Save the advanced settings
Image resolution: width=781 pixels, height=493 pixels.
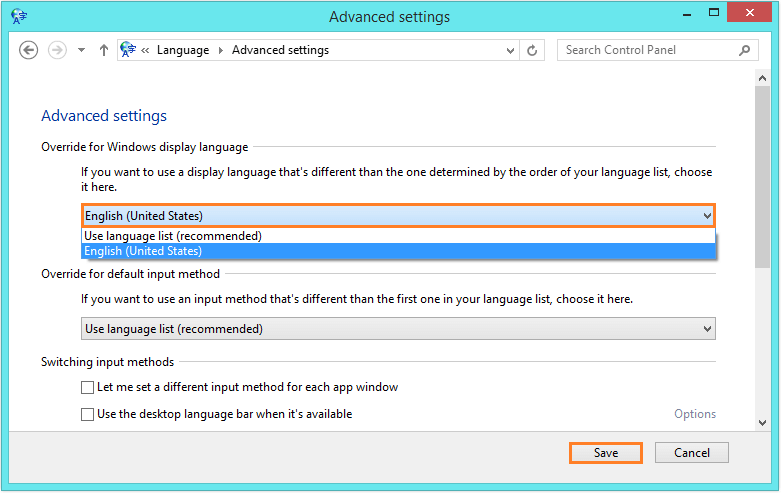(606, 453)
